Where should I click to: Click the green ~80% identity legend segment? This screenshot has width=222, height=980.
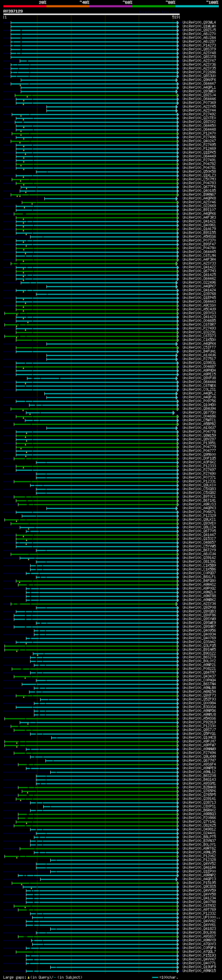click(x=154, y=6)
